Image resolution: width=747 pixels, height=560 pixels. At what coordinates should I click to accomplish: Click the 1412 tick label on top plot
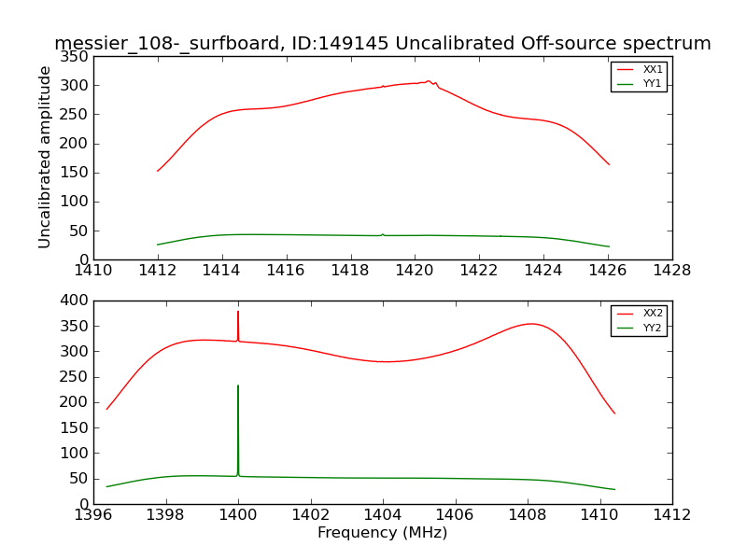pyautogui.click(x=158, y=271)
